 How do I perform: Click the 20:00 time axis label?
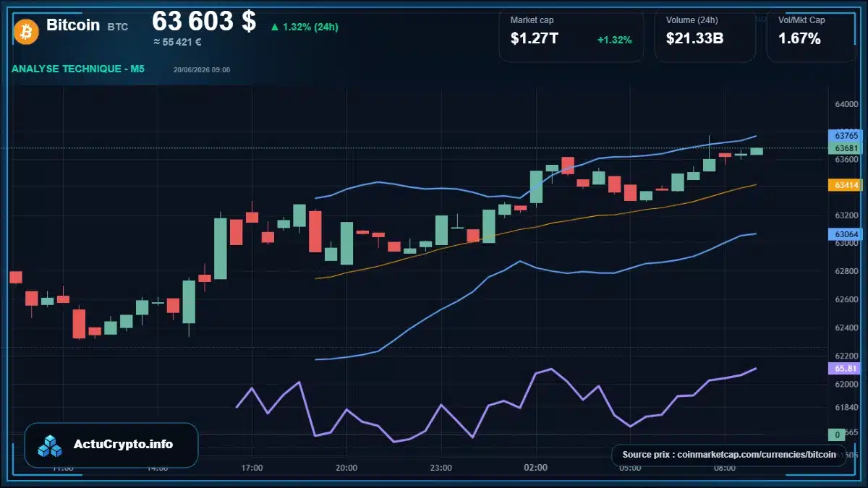point(346,468)
